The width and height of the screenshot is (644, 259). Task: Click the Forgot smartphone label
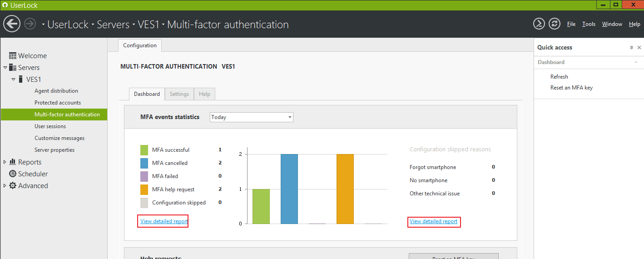pyautogui.click(x=433, y=167)
